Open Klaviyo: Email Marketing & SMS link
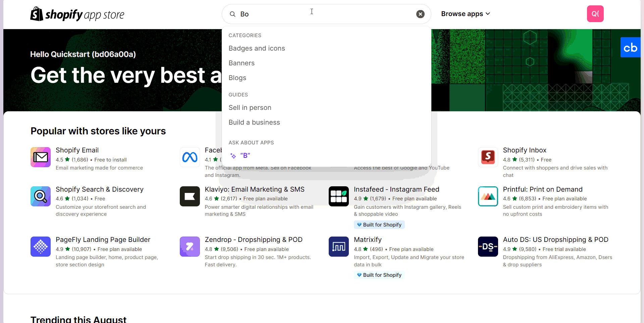644x323 pixels. (x=255, y=189)
